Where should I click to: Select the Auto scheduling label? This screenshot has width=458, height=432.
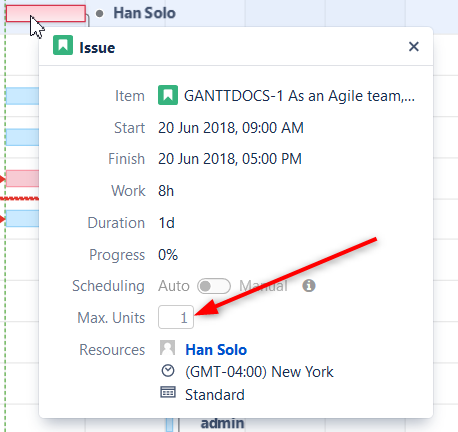tap(174, 286)
